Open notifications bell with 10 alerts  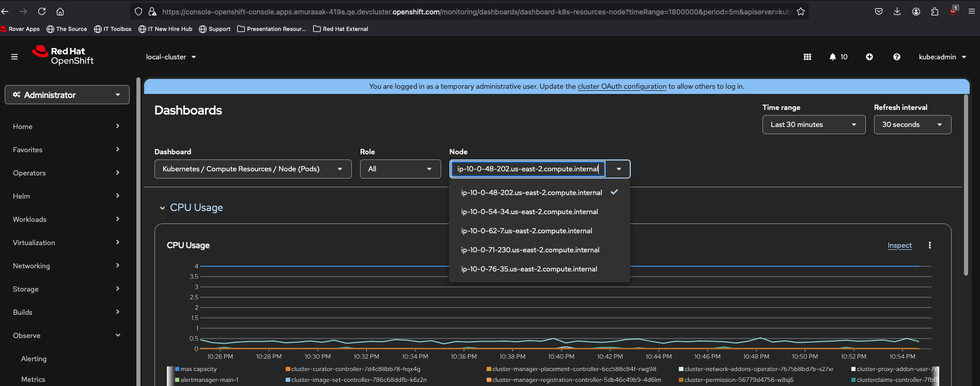point(838,57)
